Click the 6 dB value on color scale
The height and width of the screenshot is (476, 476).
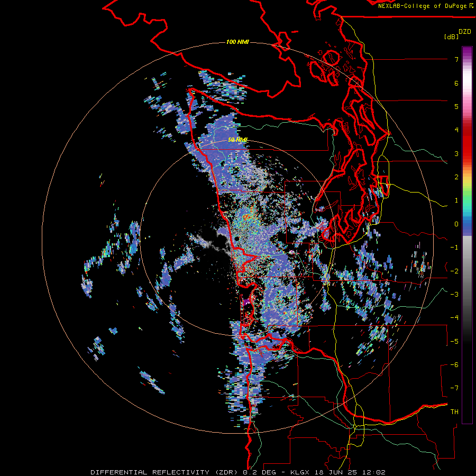pyautogui.click(x=456, y=83)
